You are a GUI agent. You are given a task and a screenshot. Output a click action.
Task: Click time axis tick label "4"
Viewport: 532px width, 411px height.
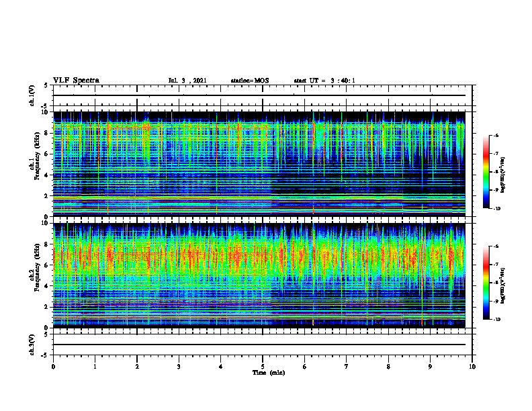click(x=221, y=367)
